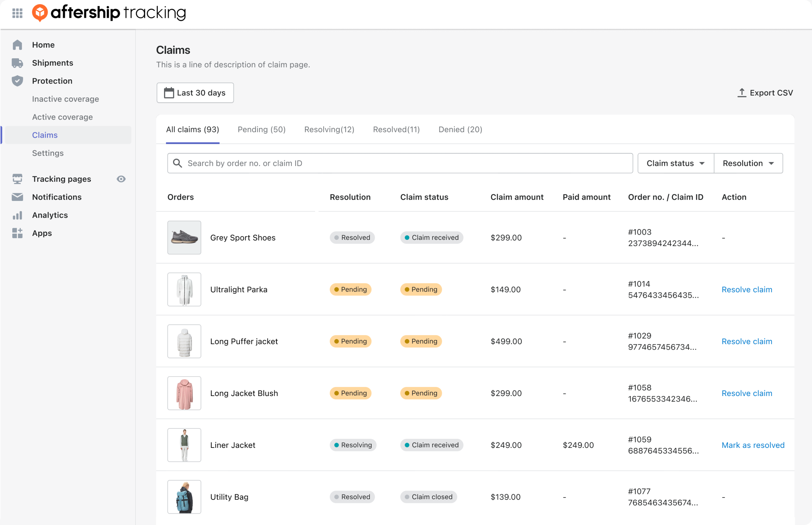The width and height of the screenshot is (812, 525).
Task: Click the Grey Sport Shoes product thumbnail
Action: point(184,237)
